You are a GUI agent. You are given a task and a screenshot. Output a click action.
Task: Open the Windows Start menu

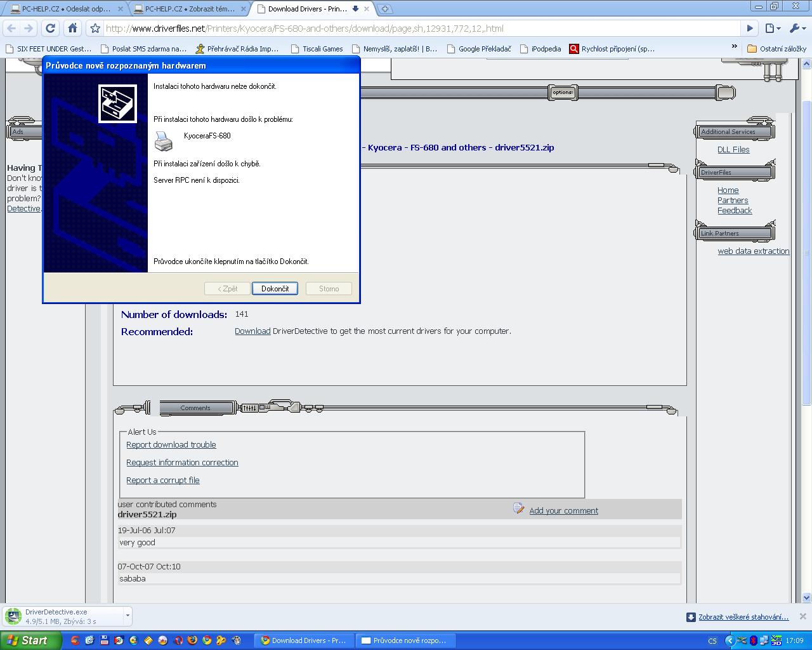tap(30, 640)
